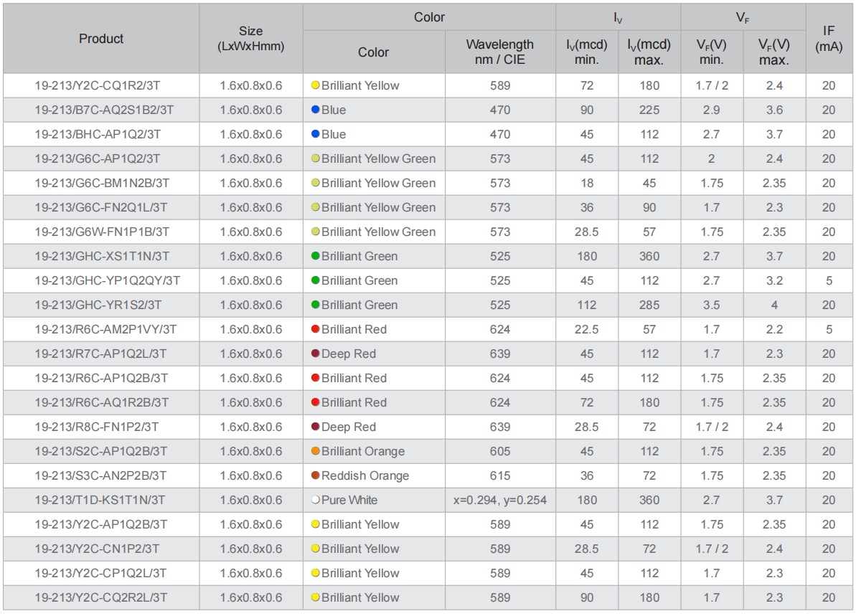Click the Pure White color dot
Image resolution: width=856 pixels, height=616 pixels.
(x=315, y=500)
